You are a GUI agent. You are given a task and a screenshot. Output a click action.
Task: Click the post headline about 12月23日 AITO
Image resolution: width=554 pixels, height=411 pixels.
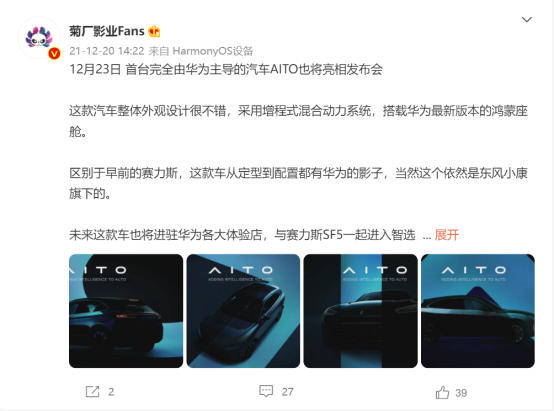[226, 69]
